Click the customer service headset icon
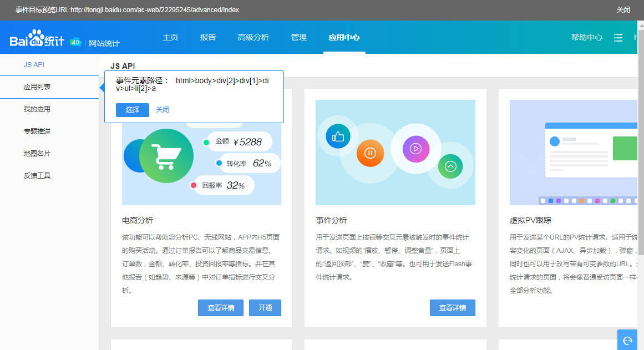644x350 pixels. point(627,341)
